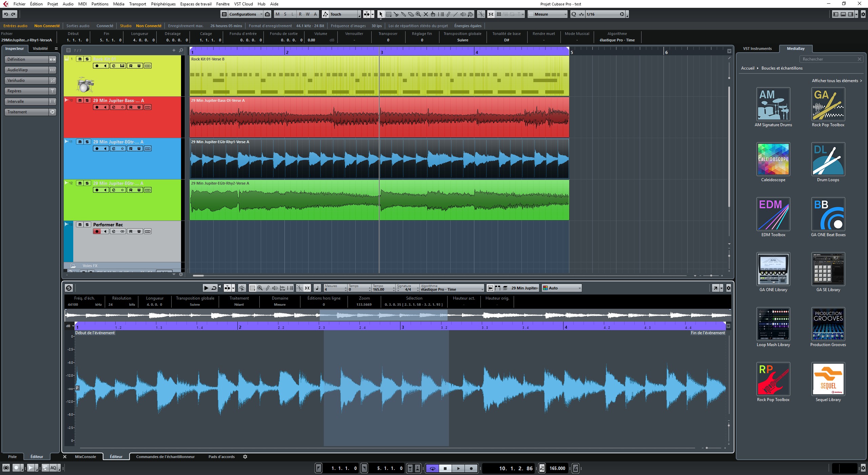This screenshot has height=475, width=868.
Task: Click the transport Stop button
Action: (445, 468)
